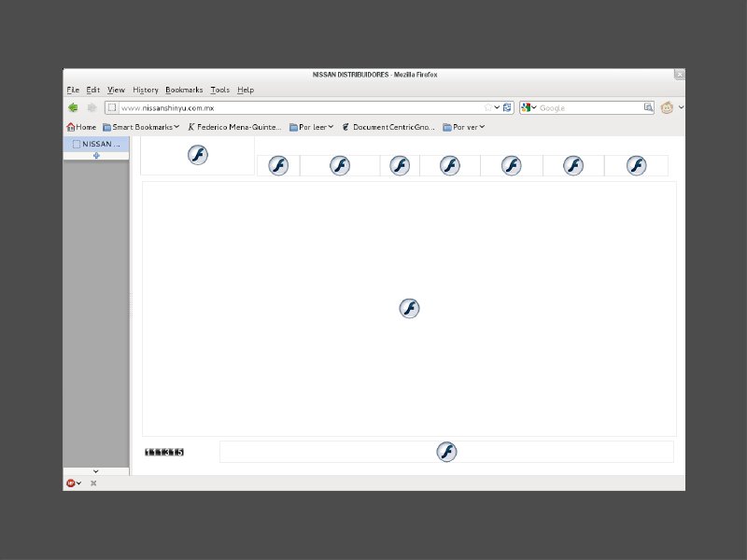The height and width of the screenshot is (560, 747).
Task: Open the Por leer bookmarks folder
Action: coord(311,127)
